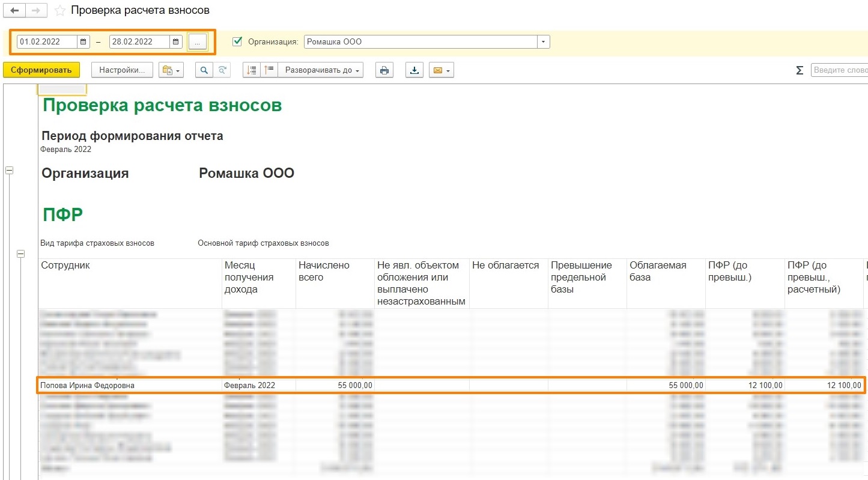Click the start date field 01.02.2022

(47, 42)
